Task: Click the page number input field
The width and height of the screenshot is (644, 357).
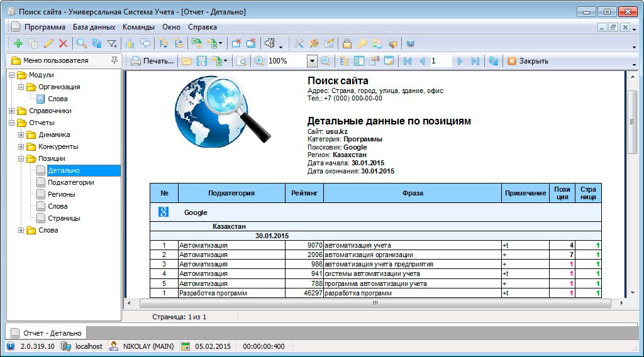Action: coord(441,61)
